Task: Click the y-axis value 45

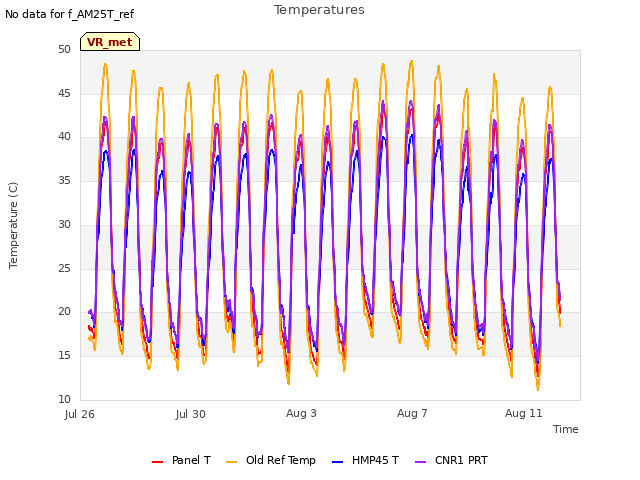Action: (x=64, y=93)
